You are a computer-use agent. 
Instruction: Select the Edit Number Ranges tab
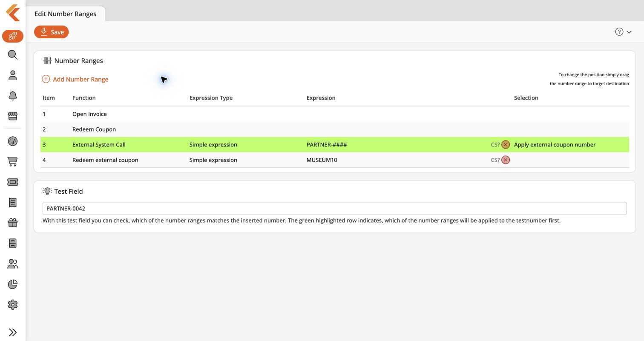66,14
